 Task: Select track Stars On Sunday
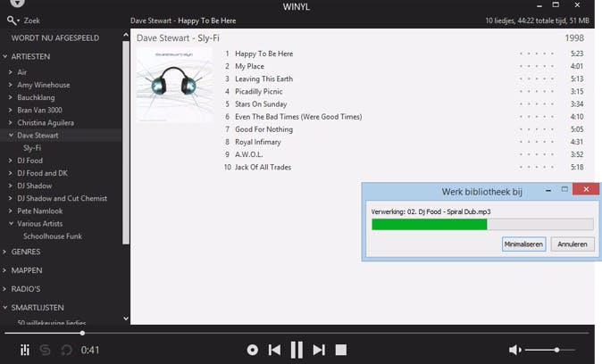[x=261, y=104]
